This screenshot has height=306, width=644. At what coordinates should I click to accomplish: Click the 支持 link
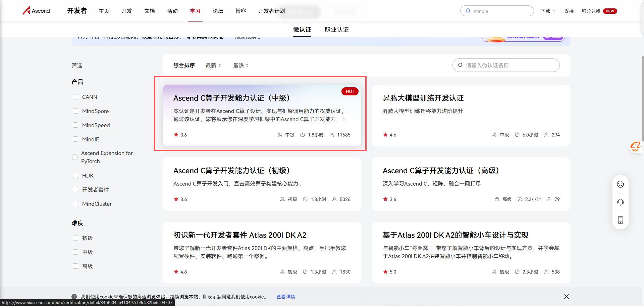point(569,11)
